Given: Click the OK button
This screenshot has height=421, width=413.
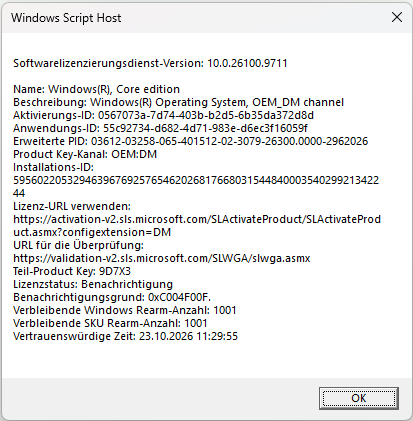Looking at the screenshot, I should (x=359, y=398).
